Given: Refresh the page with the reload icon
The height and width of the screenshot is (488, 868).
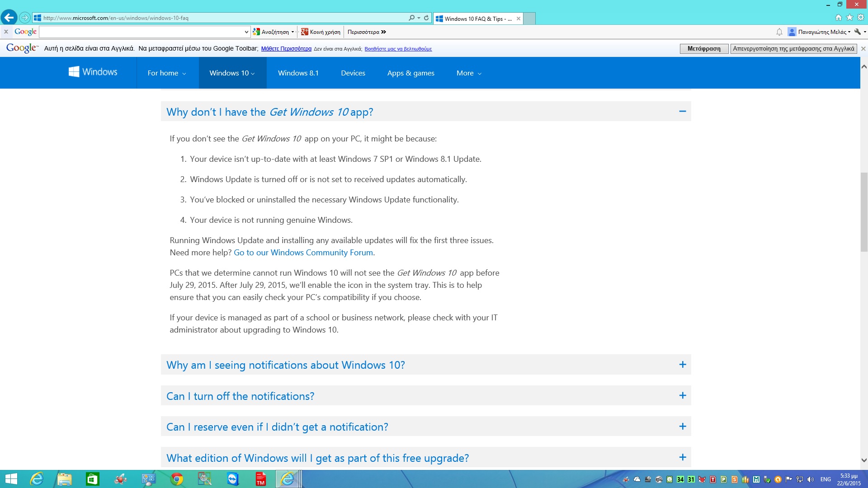Looking at the screenshot, I should point(426,18).
